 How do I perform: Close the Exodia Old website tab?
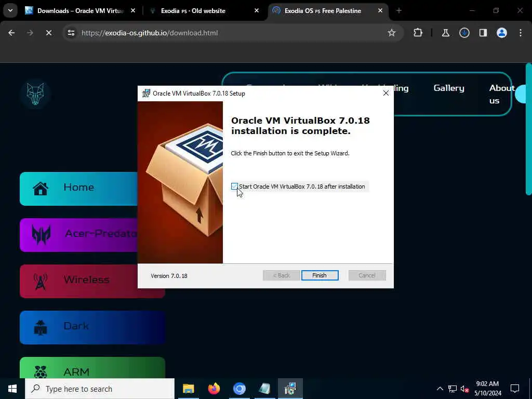(257, 11)
